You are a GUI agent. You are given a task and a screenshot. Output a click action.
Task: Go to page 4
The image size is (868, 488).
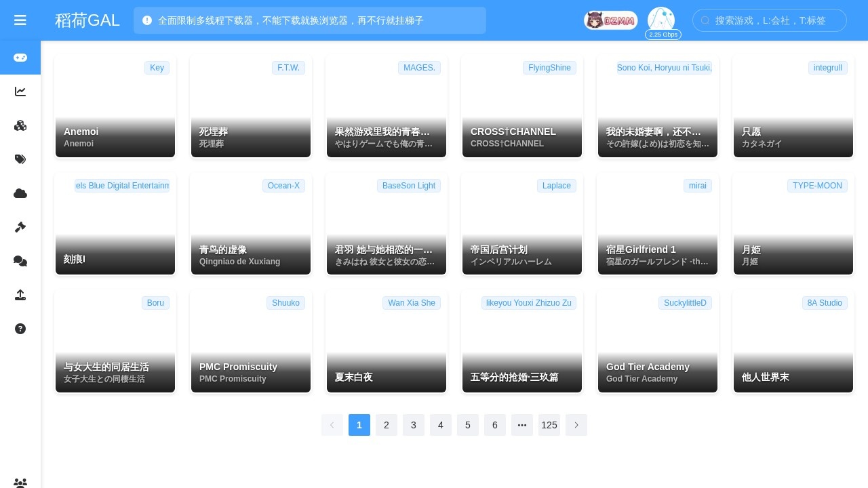point(441,425)
